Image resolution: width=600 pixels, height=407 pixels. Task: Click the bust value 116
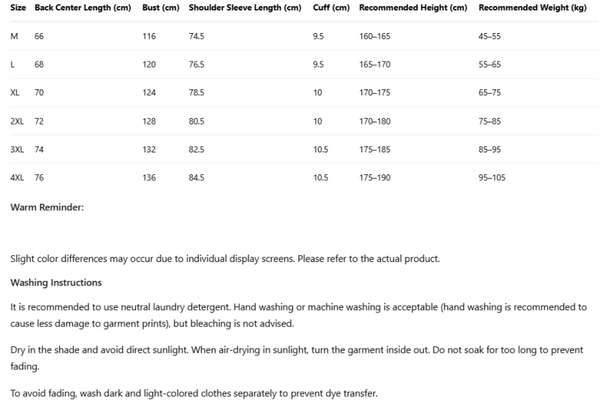coord(150,36)
